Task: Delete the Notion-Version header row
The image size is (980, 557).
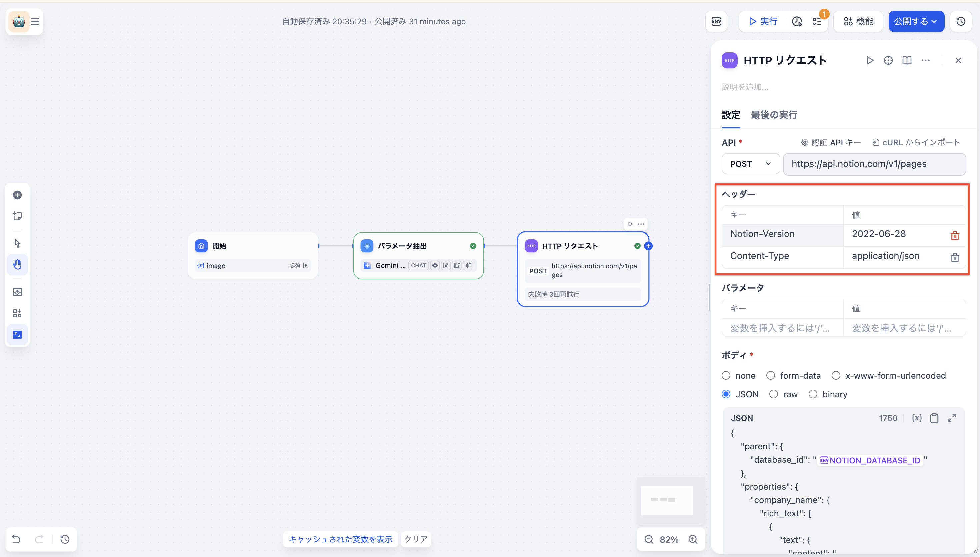Action: [954, 235]
